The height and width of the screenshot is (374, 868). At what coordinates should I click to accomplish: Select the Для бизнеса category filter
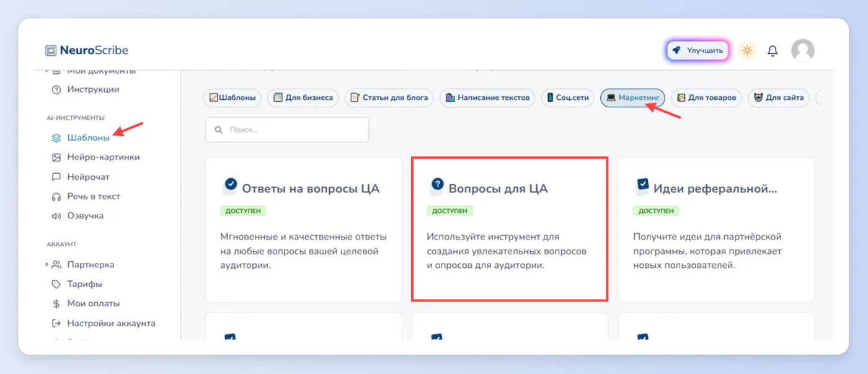coord(303,97)
